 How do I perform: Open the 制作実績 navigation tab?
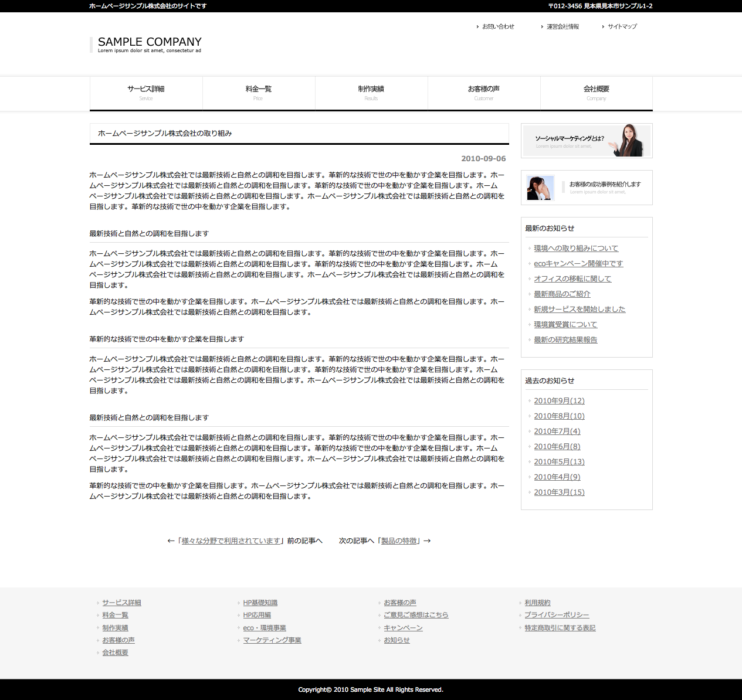point(371,93)
